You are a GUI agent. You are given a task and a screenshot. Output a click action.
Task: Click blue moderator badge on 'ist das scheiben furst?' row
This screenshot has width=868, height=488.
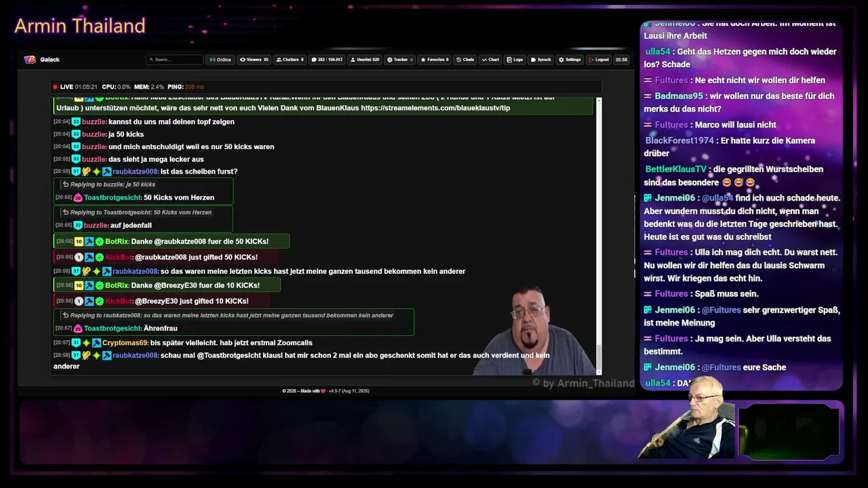pyautogui.click(x=107, y=171)
